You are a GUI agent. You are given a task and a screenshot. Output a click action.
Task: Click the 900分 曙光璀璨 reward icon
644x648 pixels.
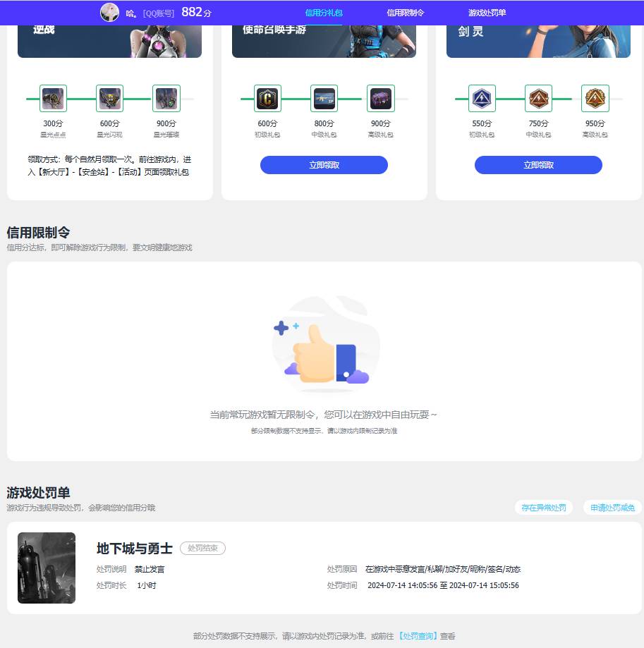(x=166, y=99)
